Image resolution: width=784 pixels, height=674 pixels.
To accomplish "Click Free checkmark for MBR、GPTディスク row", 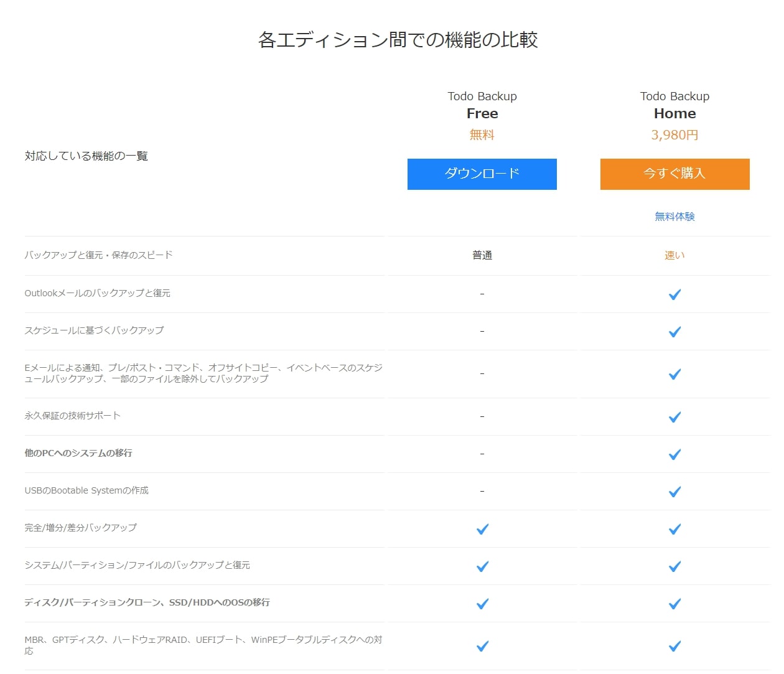I will click(482, 646).
